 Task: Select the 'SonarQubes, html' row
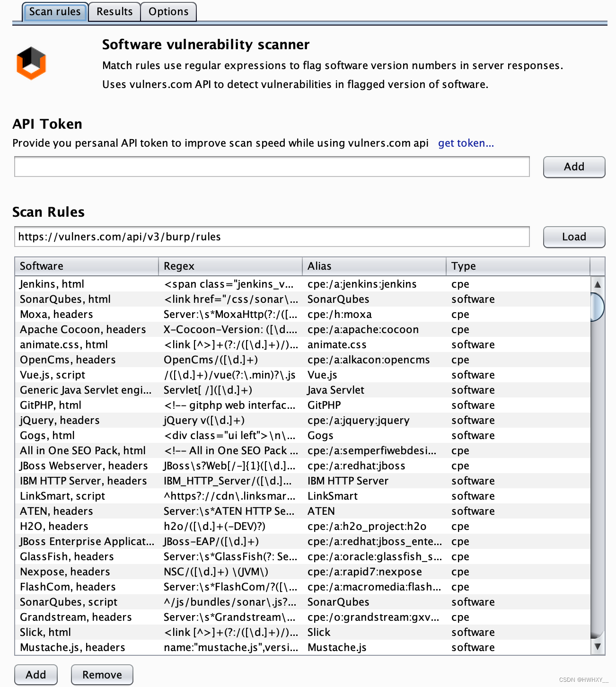click(303, 299)
